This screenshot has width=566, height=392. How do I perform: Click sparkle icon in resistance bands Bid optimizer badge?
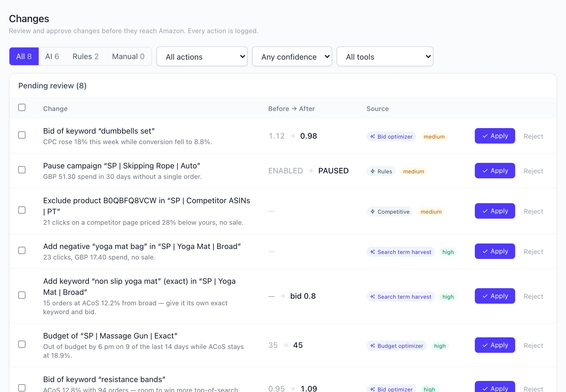[373, 389]
